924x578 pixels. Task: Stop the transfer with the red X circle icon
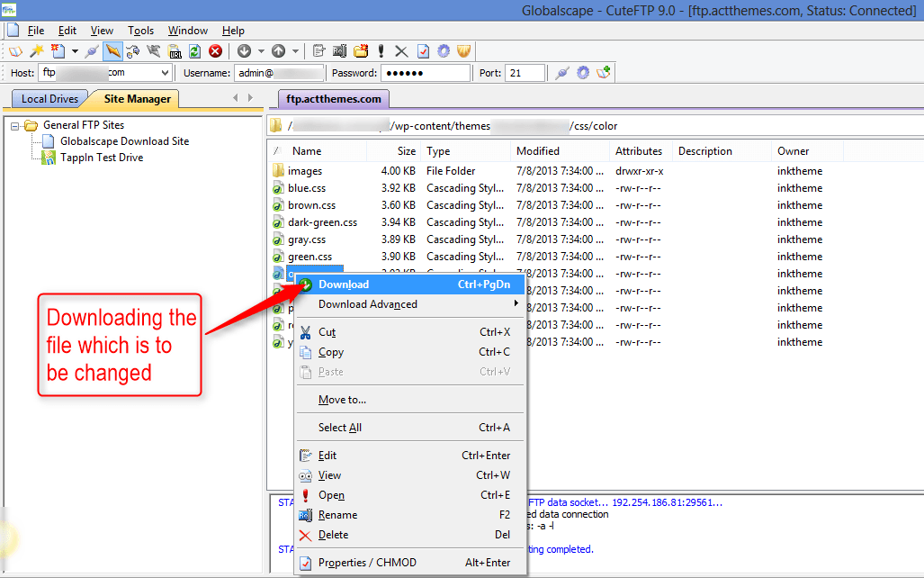(216, 51)
